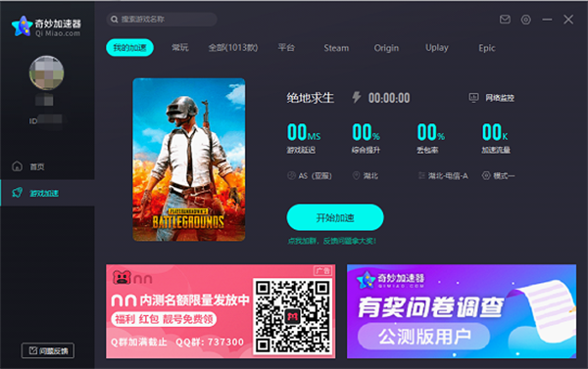Click the 问题反馈 feedback button
This screenshot has height=369, width=588.
pos(48,350)
